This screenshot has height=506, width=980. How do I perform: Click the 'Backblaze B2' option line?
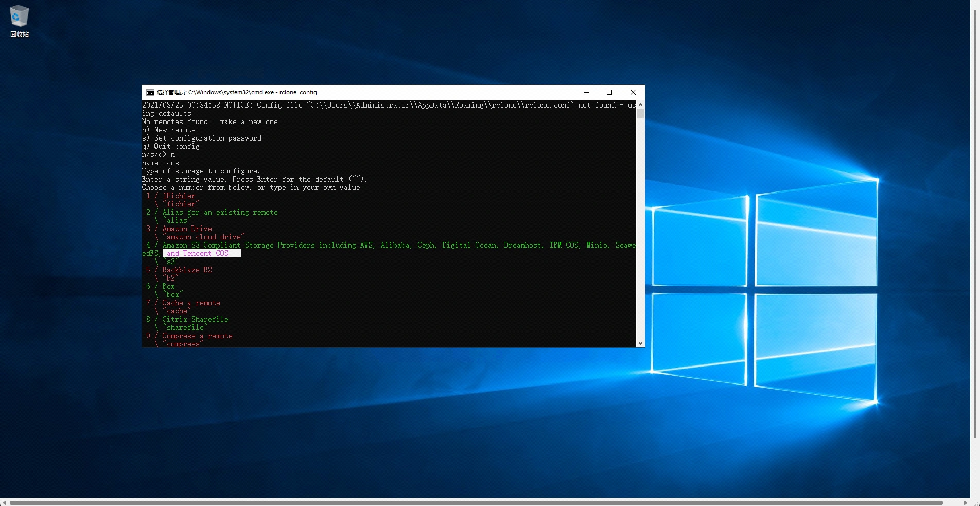click(179, 270)
